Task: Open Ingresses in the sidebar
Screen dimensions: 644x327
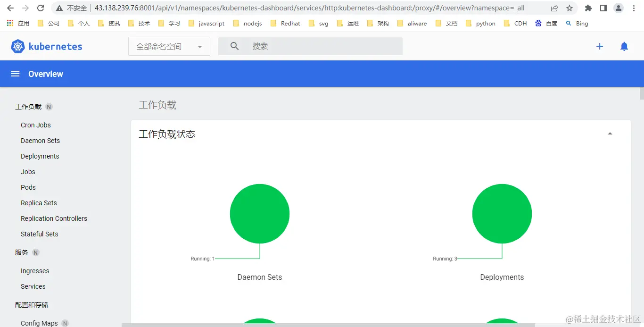Action: (x=35, y=271)
